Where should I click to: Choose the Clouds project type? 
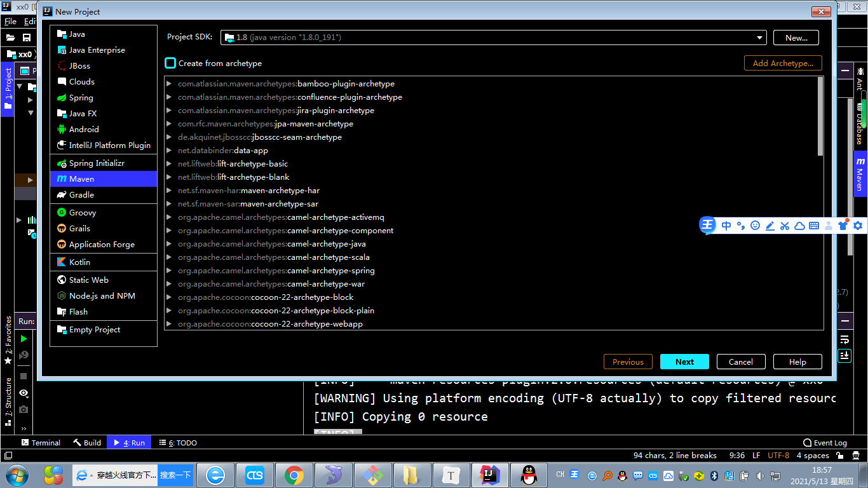[x=103, y=82]
